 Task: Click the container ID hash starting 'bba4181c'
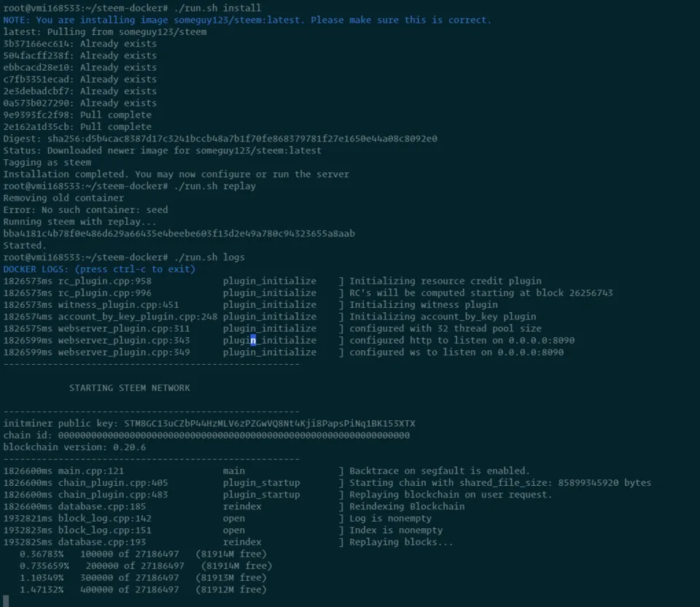(x=179, y=233)
